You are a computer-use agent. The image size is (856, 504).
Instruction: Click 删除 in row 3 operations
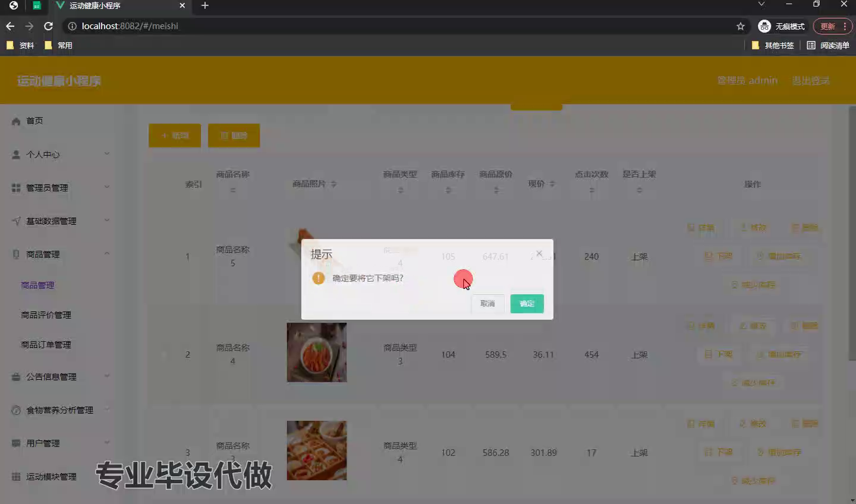coord(805,424)
